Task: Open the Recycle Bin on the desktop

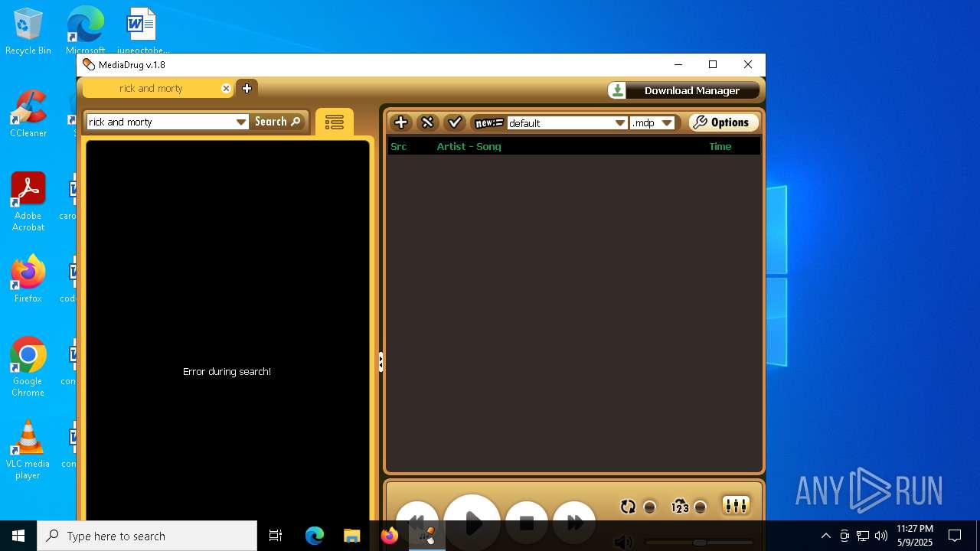Action: pos(28,32)
